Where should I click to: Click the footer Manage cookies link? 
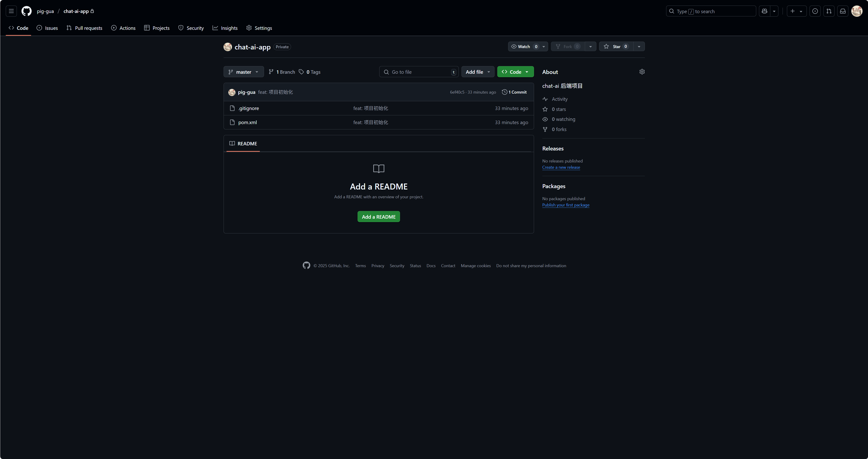476,266
